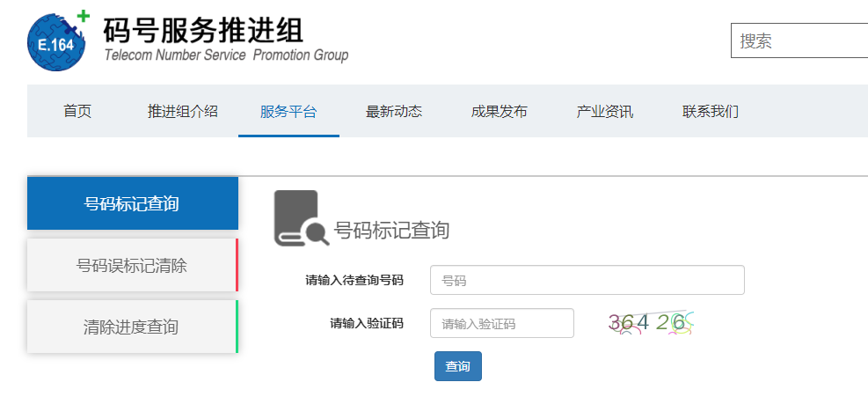
Task: Go to the 联系我们 menu item
Action: point(711,112)
